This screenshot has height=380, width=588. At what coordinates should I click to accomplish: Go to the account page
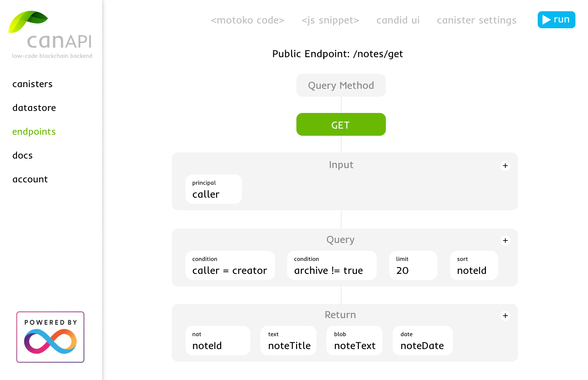[30, 179]
